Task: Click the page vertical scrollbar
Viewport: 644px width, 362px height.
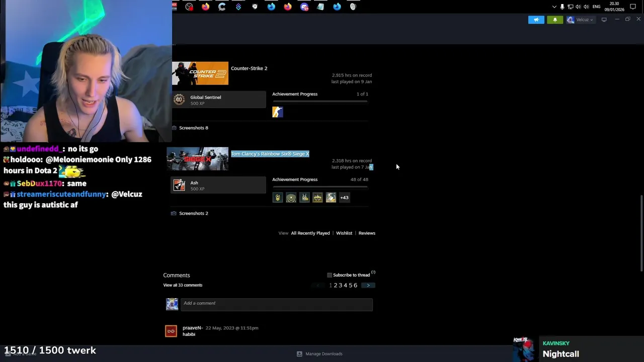Action: point(641,234)
